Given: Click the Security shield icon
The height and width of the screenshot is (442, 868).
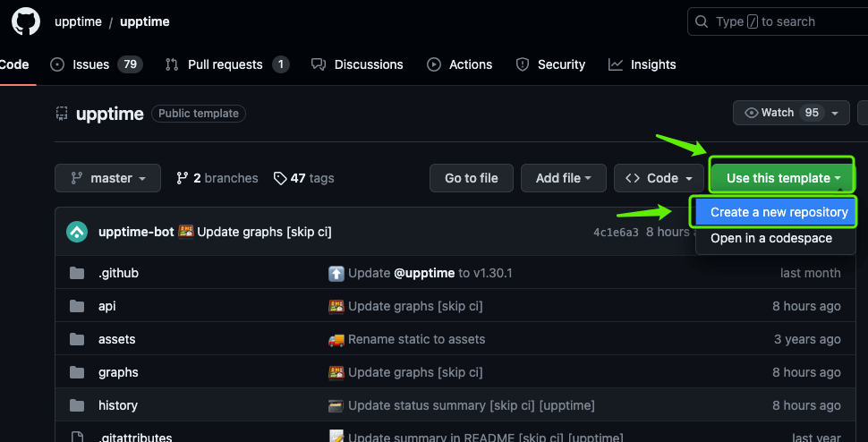Looking at the screenshot, I should [x=522, y=64].
